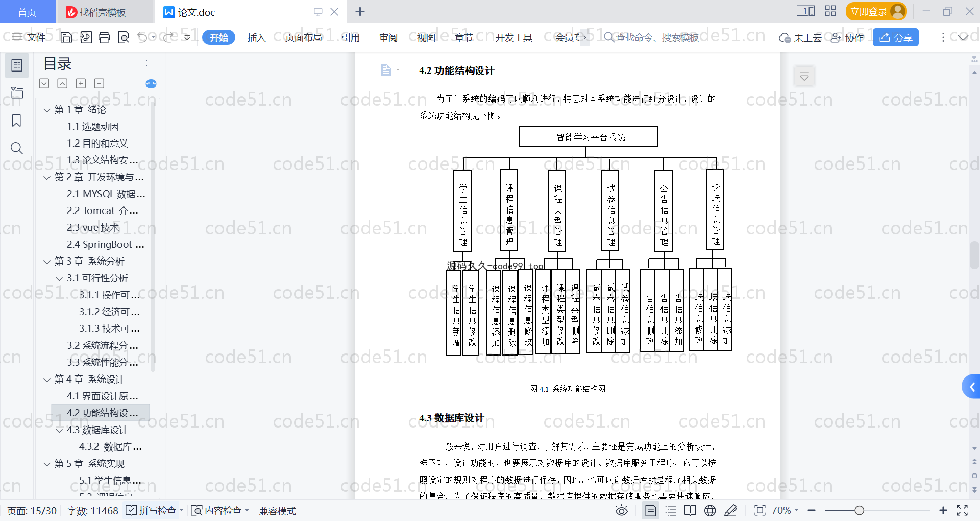Collapse 3.1 可行性分析 node
This screenshot has width=980, height=521.
point(59,278)
